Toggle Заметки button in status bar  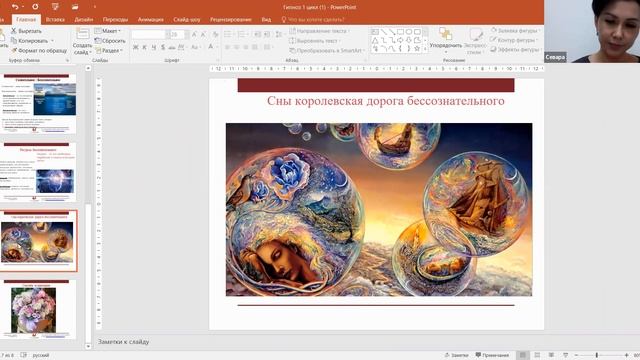click(x=456, y=355)
